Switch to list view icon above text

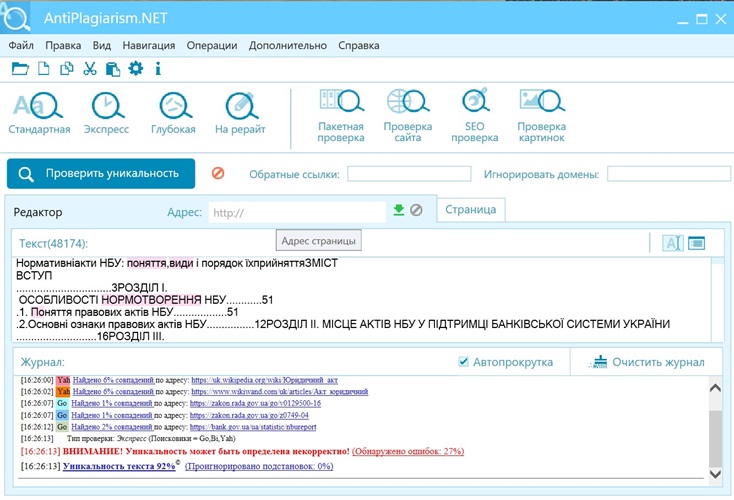697,243
